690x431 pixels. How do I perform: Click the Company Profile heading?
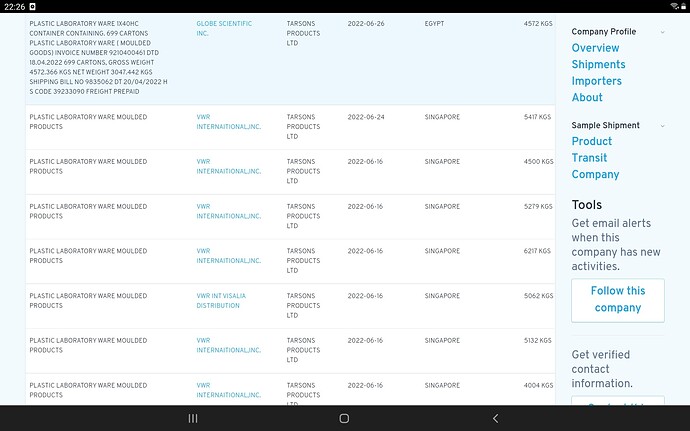pyautogui.click(x=603, y=32)
